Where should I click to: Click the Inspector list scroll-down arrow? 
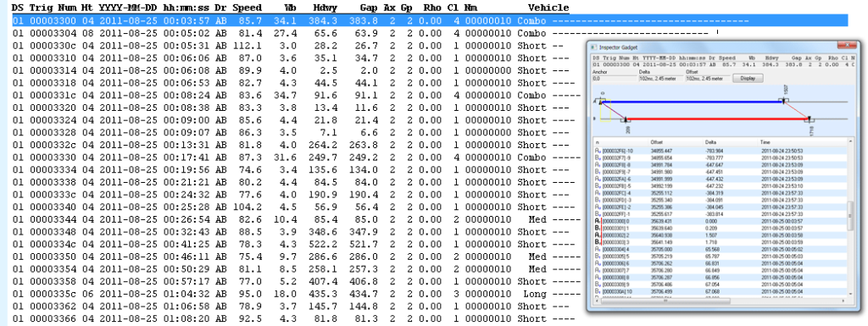pyautogui.click(x=850, y=293)
